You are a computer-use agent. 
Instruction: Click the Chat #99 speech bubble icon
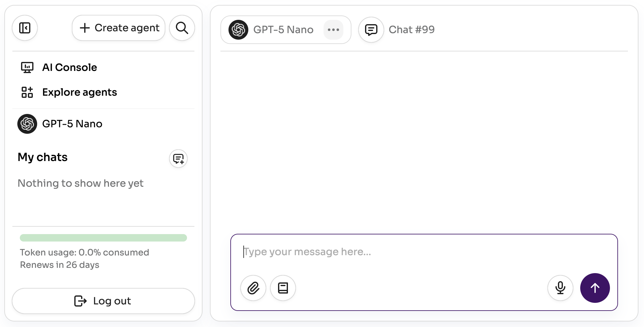371,30
